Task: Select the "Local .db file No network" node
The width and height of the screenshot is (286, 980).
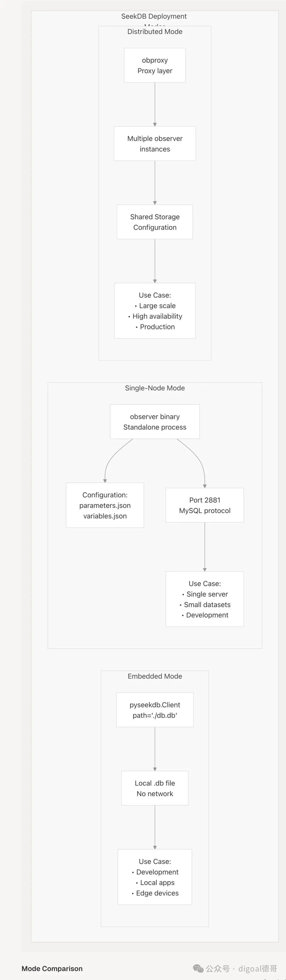Action: (155, 788)
